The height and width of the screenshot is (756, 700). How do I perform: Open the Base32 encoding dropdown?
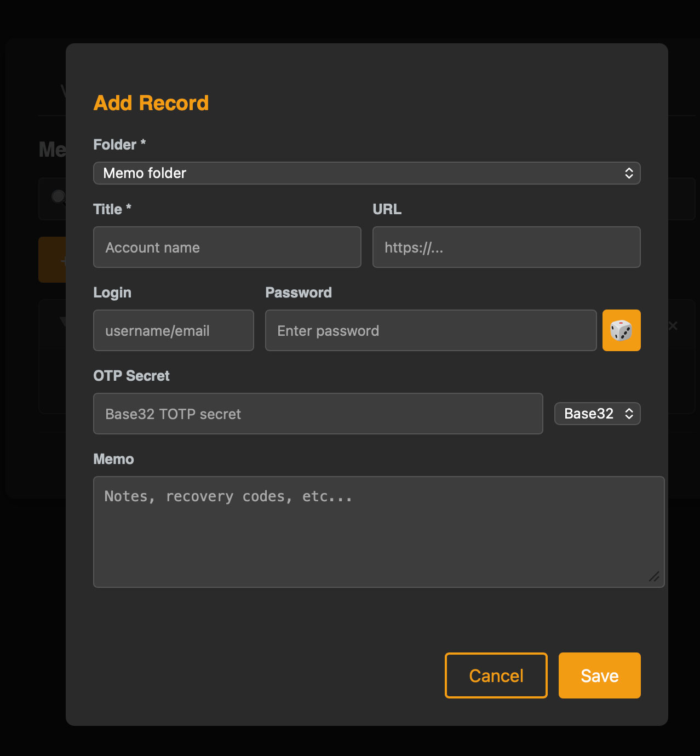point(597,414)
